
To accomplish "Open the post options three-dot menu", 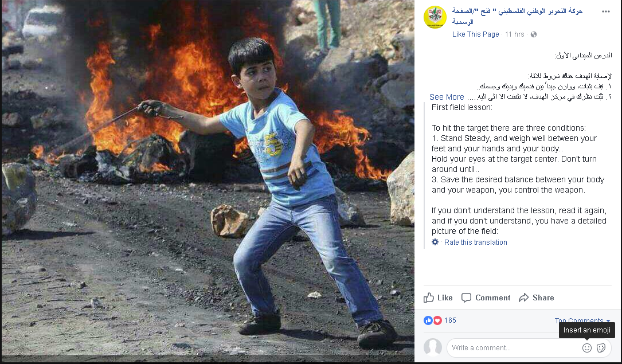I will coord(605,11).
